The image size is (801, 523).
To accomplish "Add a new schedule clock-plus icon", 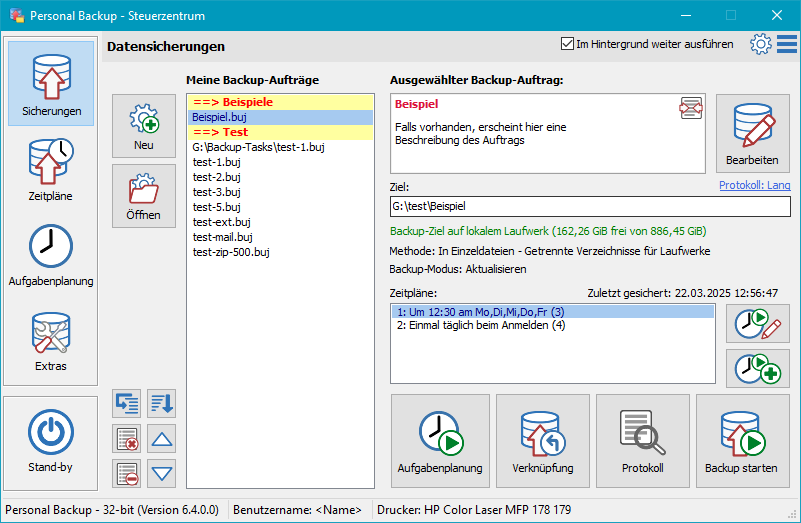I will (758, 368).
